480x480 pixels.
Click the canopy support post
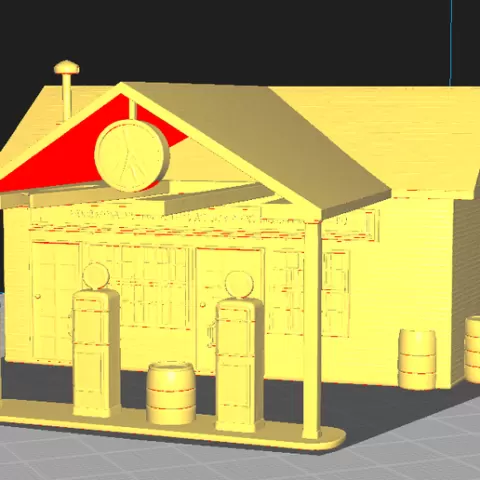[312, 330]
